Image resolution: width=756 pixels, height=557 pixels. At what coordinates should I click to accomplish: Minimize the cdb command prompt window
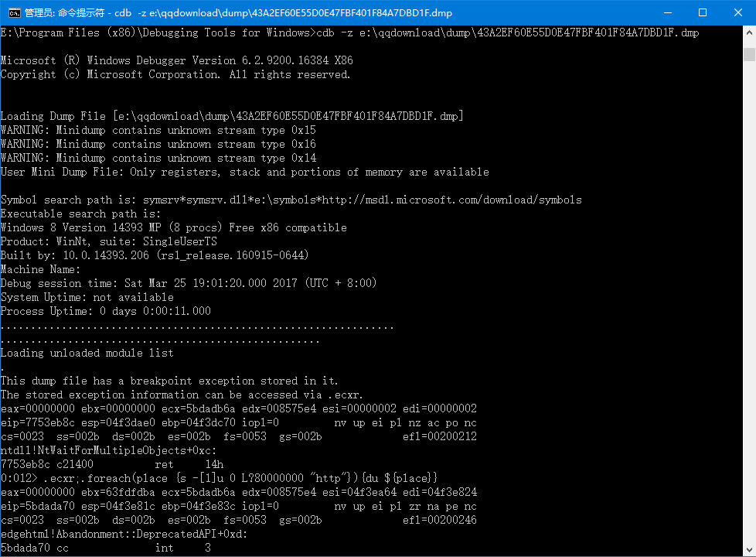pos(668,12)
